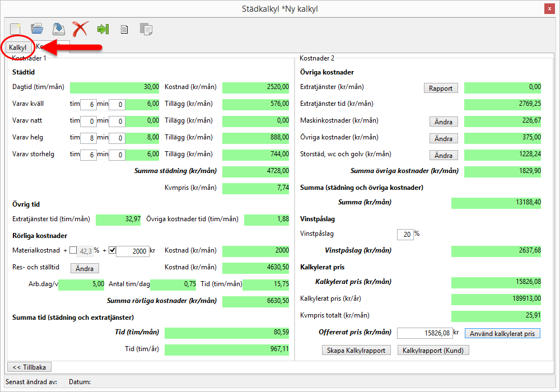Click Ändra next to Maskinkostnader
560x392 pixels.
click(x=444, y=122)
